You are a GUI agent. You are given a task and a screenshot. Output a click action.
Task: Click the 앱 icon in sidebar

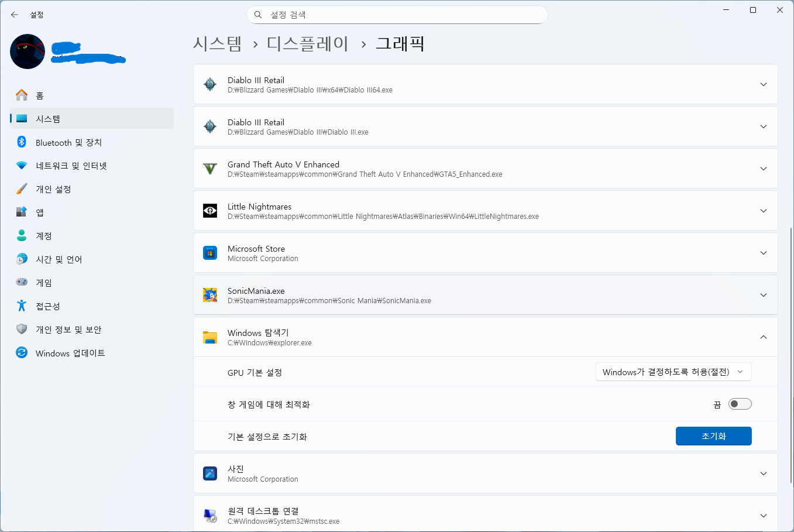pyautogui.click(x=22, y=212)
